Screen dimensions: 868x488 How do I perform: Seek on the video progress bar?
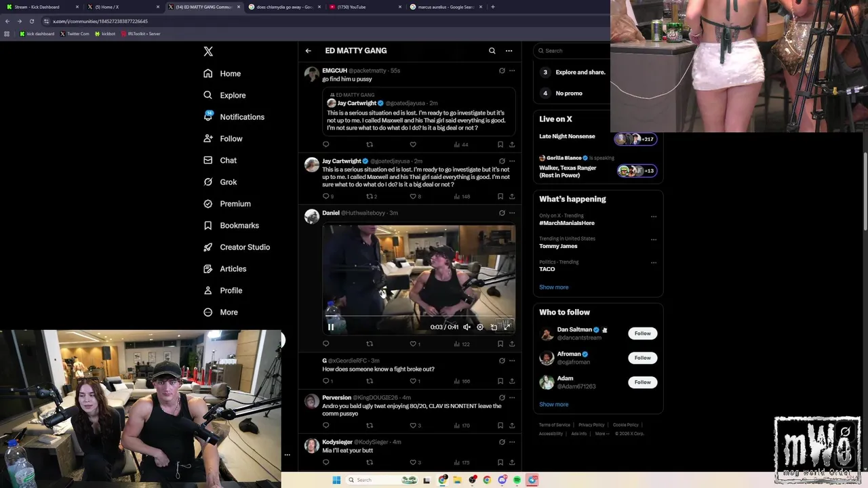tap(418, 317)
